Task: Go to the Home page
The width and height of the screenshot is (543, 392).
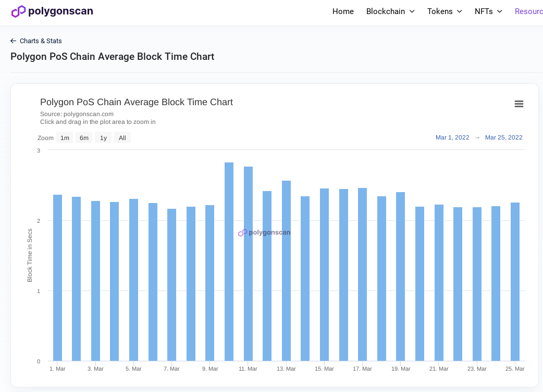Action: (343, 11)
